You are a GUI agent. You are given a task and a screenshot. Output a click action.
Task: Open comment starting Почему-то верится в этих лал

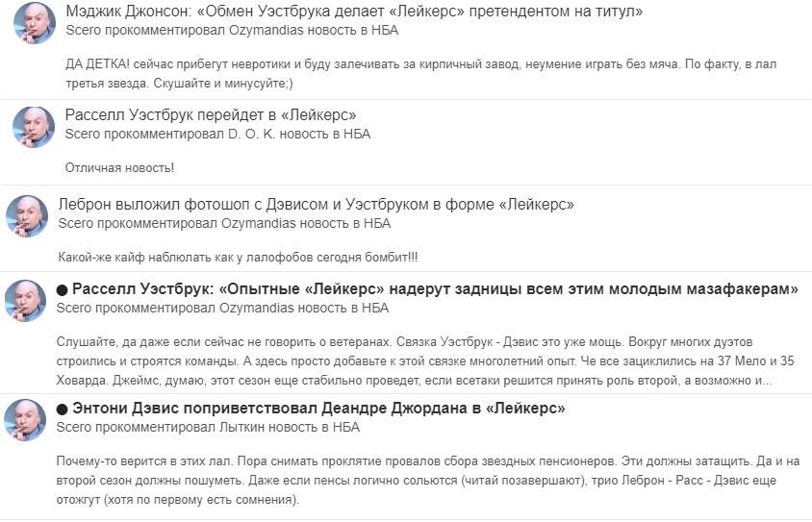click(428, 481)
